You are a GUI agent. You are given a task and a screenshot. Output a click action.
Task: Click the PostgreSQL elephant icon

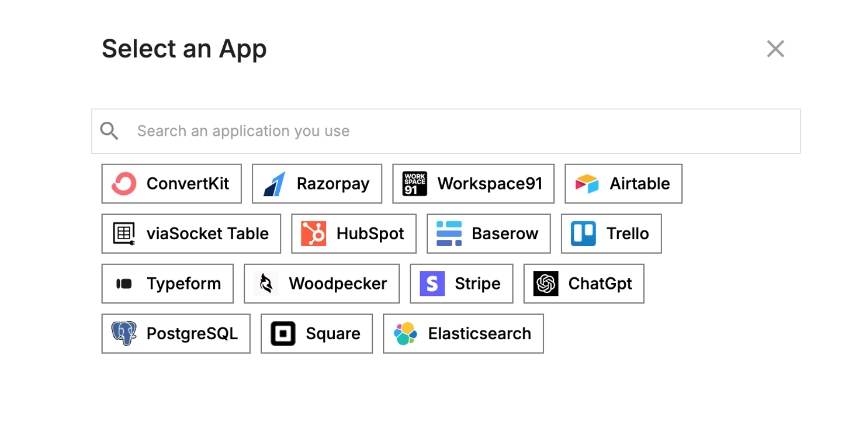[124, 334]
